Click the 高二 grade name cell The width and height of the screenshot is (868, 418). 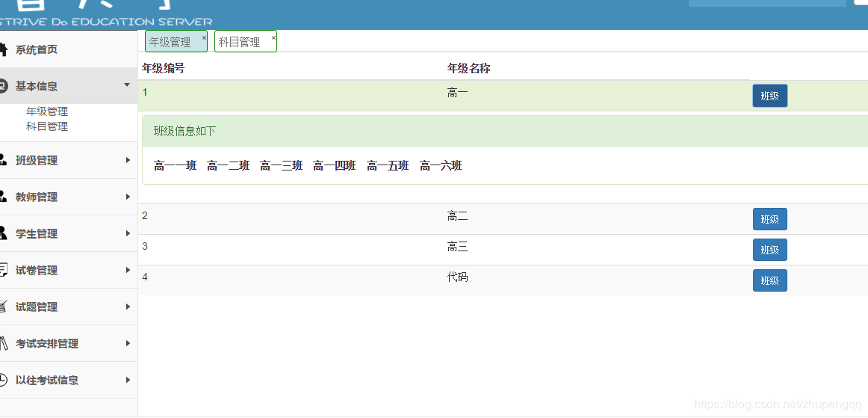pos(458,217)
